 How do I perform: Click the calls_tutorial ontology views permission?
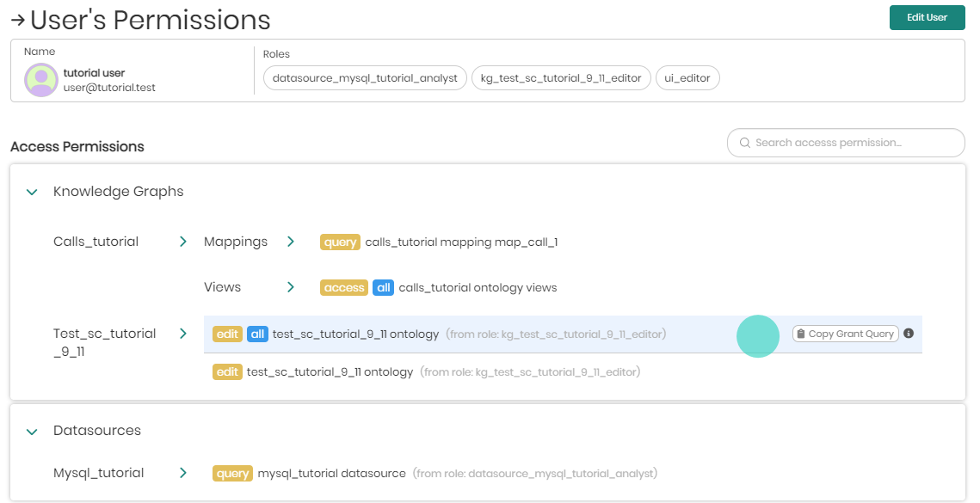(x=478, y=287)
